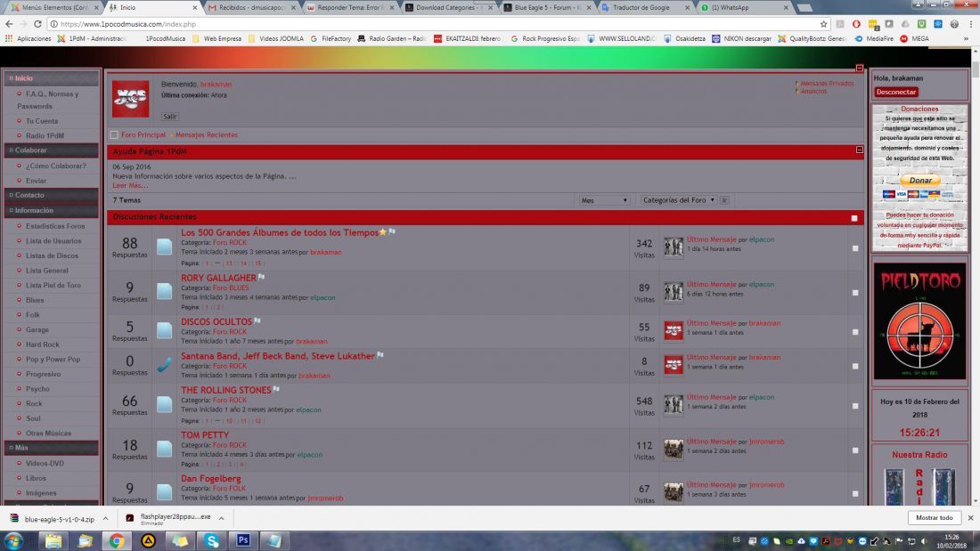
Task: Show more bookmarks with the chevron
Action: [967, 39]
